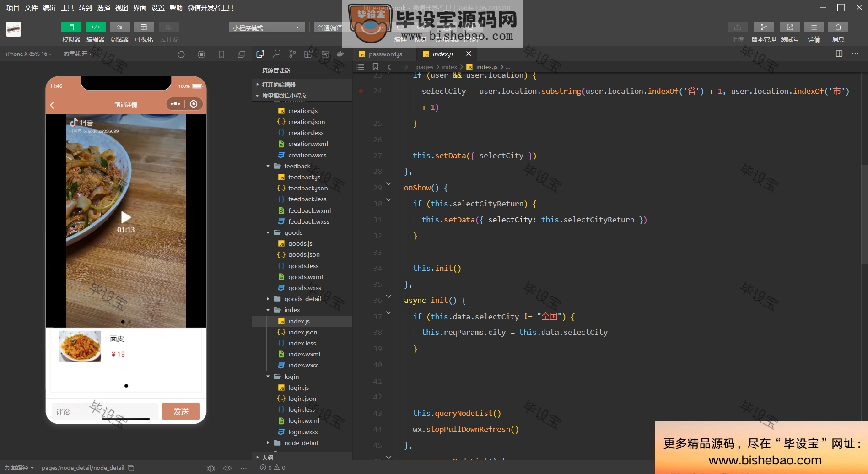Click the upload icon

coord(738,27)
